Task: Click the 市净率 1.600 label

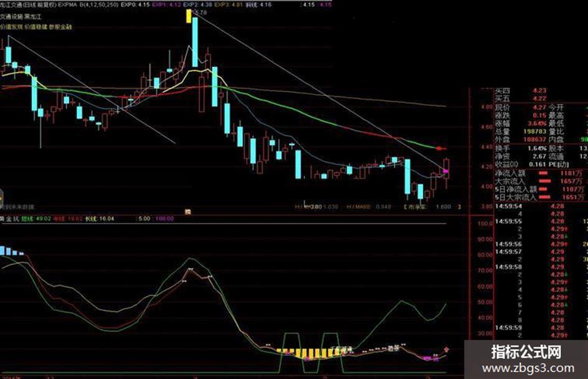Action: coord(432,207)
